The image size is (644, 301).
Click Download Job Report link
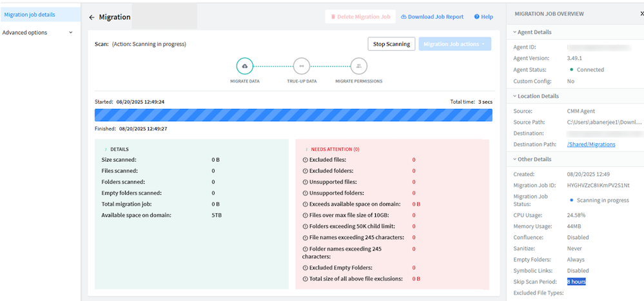432,17
